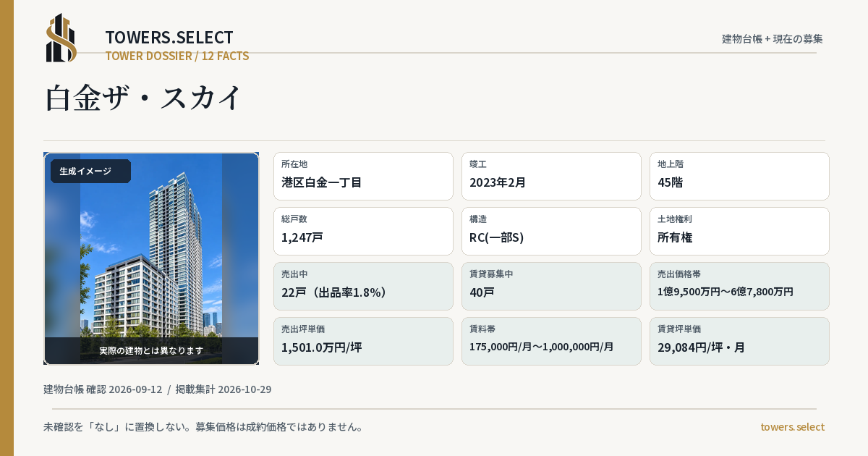Select the 総戸数 1,247戸 card
The image size is (868, 456).
pyautogui.click(x=363, y=231)
